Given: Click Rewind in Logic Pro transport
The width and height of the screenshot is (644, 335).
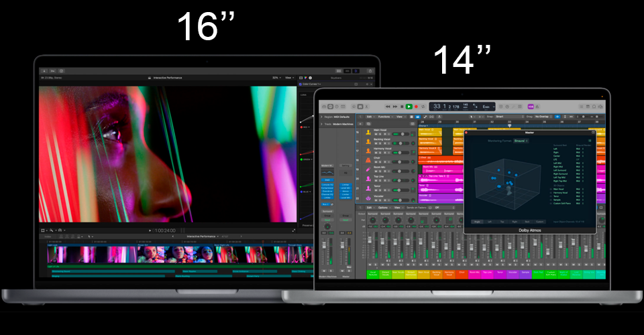Looking at the screenshot, I should [388, 107].
